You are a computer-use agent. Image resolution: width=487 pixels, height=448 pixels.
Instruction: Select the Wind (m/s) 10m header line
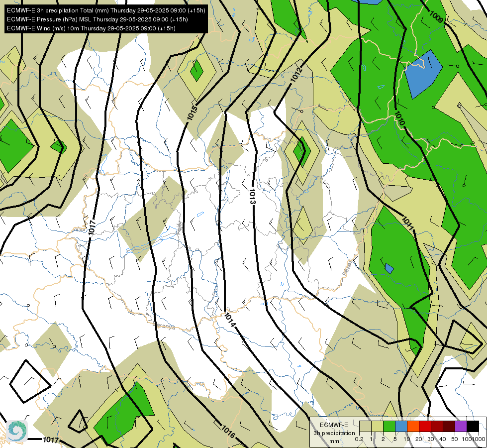(91, 28)
